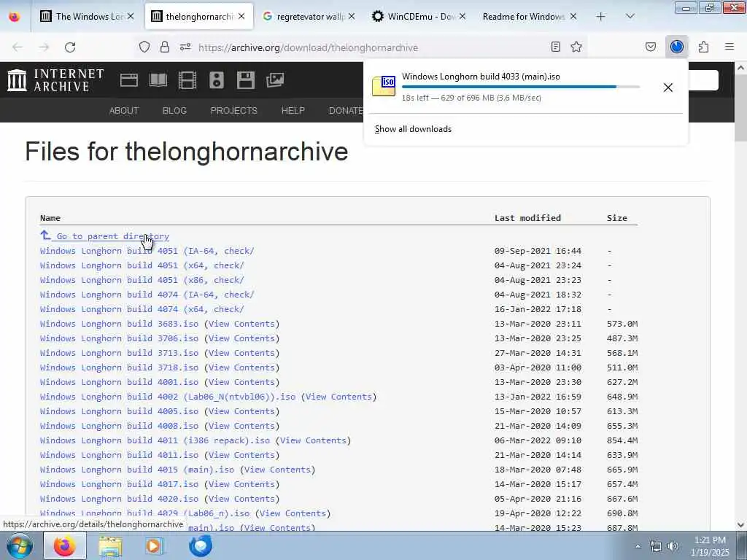Switch to The Windows Longhorn tab
The height and width of the screenshot is (560, 747).
(x=88, y=17)
